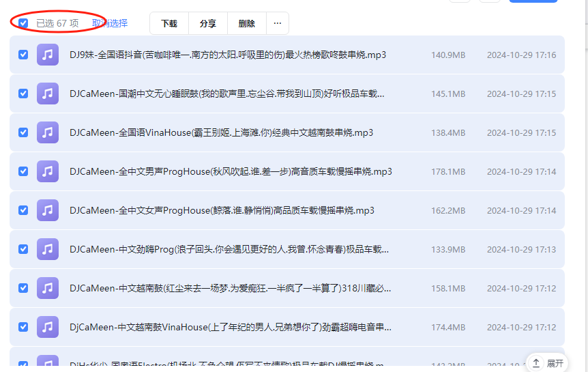Viewport: 588px width, 372px height.
Task: Uncheck the 中文劲嗨Prog file checkbox
Action: 23,249
